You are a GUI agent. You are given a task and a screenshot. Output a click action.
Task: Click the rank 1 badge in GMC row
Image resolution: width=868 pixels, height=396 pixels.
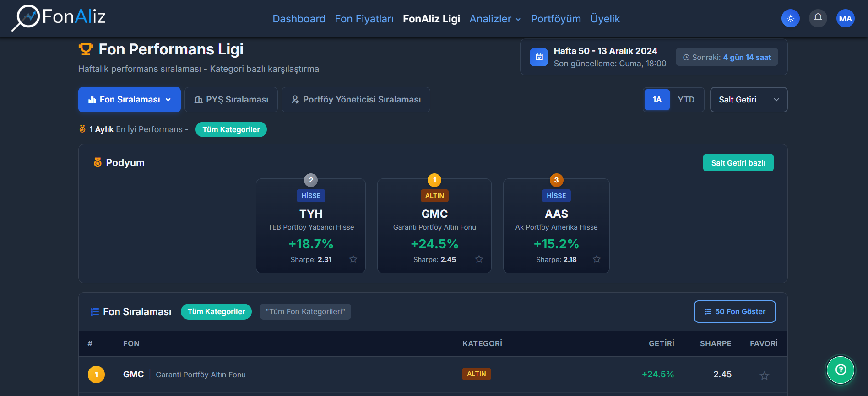[96, 375]
